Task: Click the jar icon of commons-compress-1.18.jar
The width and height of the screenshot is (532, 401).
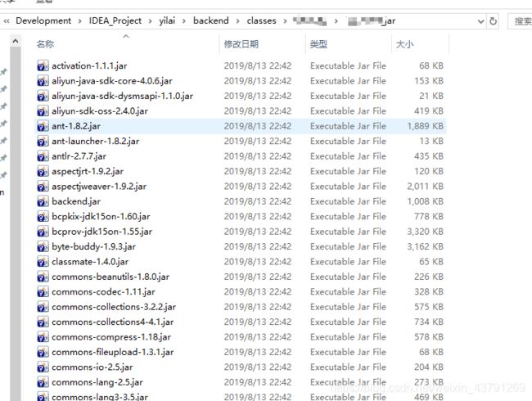Action: 43,337
